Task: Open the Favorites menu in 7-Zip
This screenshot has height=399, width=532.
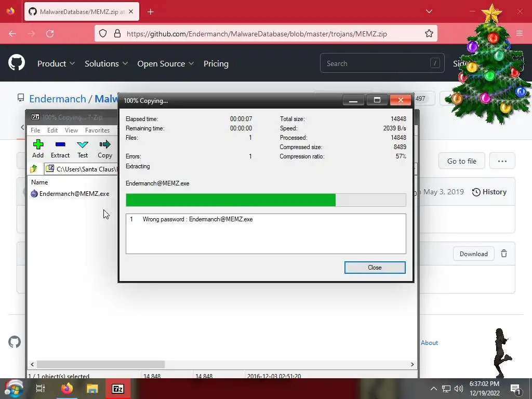Action: pos(97,130)
